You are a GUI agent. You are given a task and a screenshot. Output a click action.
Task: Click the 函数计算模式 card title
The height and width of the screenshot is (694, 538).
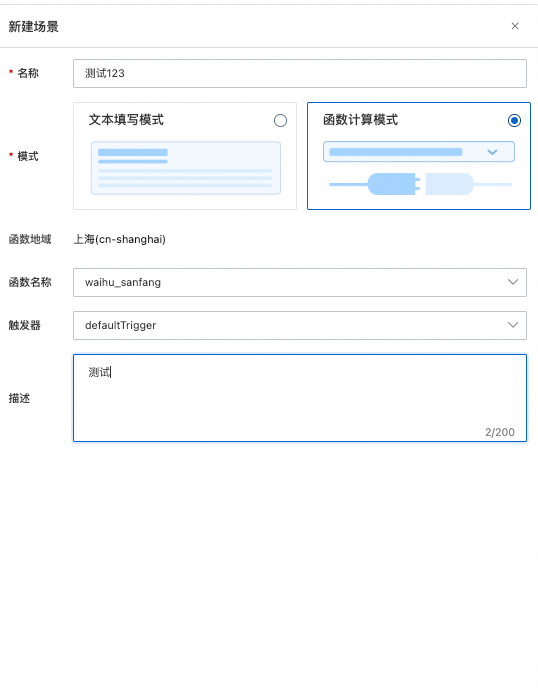point(360,120)
